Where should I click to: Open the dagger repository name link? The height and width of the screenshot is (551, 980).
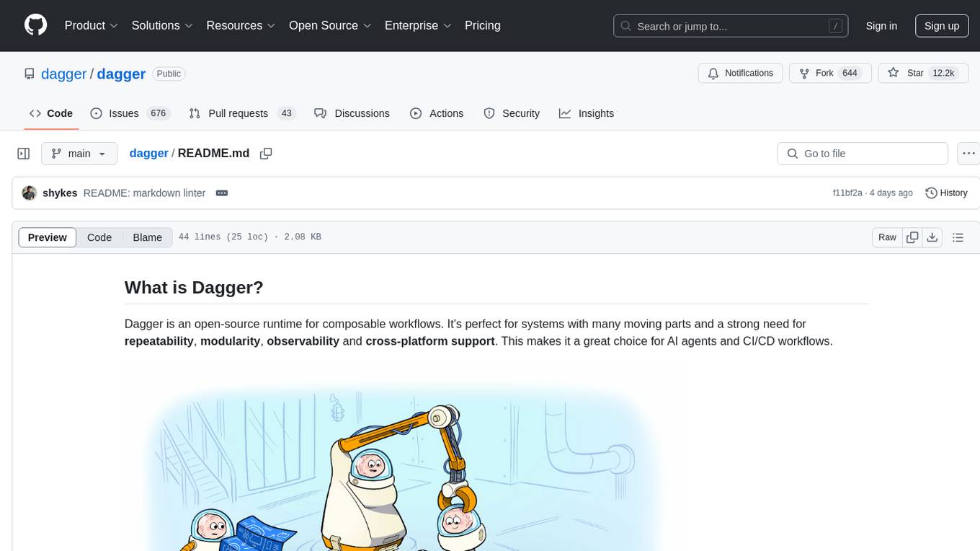(x=121, y=74)
